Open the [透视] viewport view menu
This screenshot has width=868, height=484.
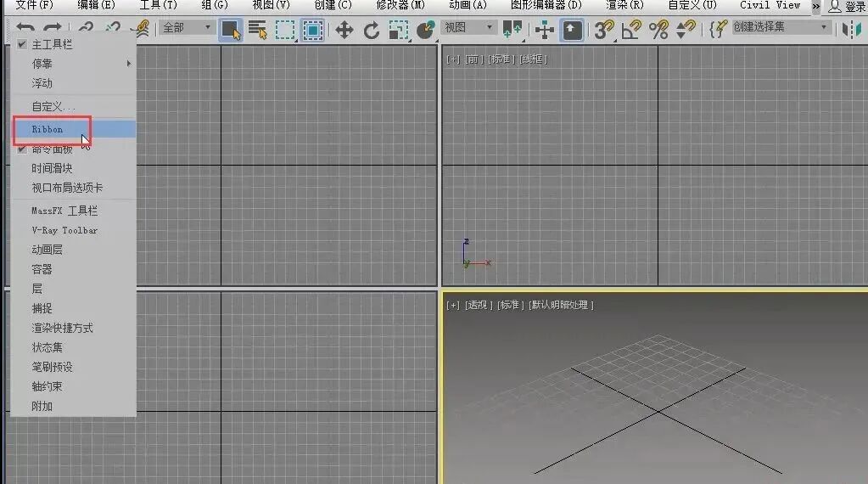pos(479,305)
